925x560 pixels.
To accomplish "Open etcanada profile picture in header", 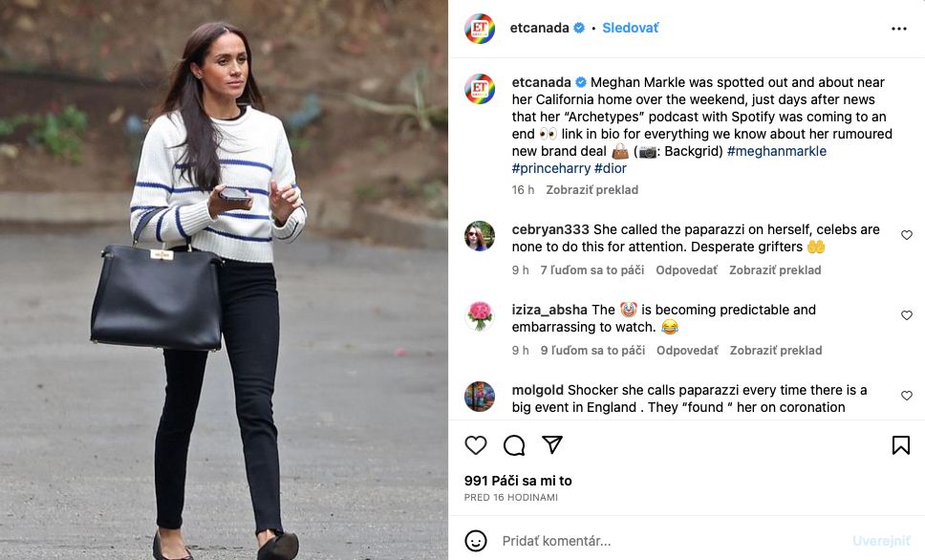I will (x=480, y=29).
